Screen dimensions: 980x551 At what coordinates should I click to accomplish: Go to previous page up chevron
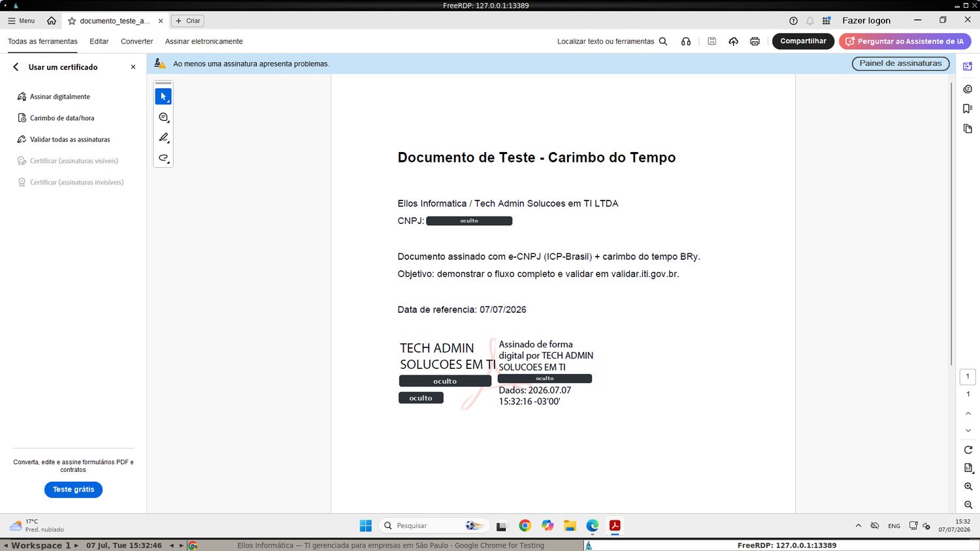click(x=968, y=413)
